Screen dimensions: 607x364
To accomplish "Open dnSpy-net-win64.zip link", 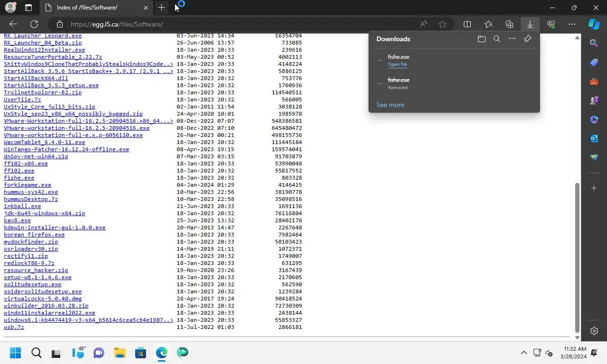I will tap(36, 156).
